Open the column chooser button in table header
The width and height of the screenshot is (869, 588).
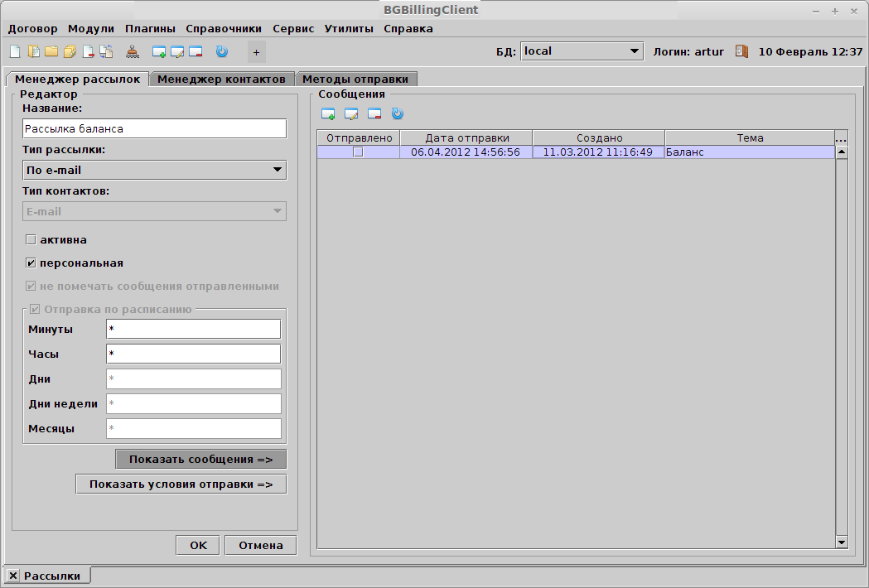842,138
